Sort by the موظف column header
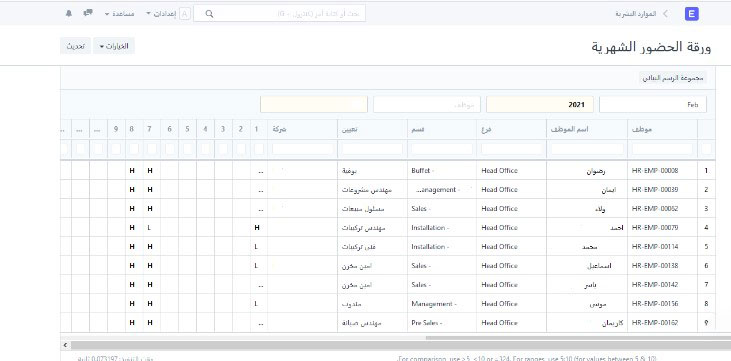731x361 pixels. pyautogui.click(x=662, y=129)
